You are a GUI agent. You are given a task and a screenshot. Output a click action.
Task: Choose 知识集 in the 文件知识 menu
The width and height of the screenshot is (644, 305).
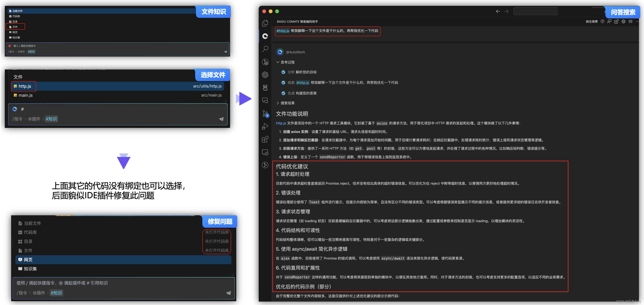pos(117,38)
